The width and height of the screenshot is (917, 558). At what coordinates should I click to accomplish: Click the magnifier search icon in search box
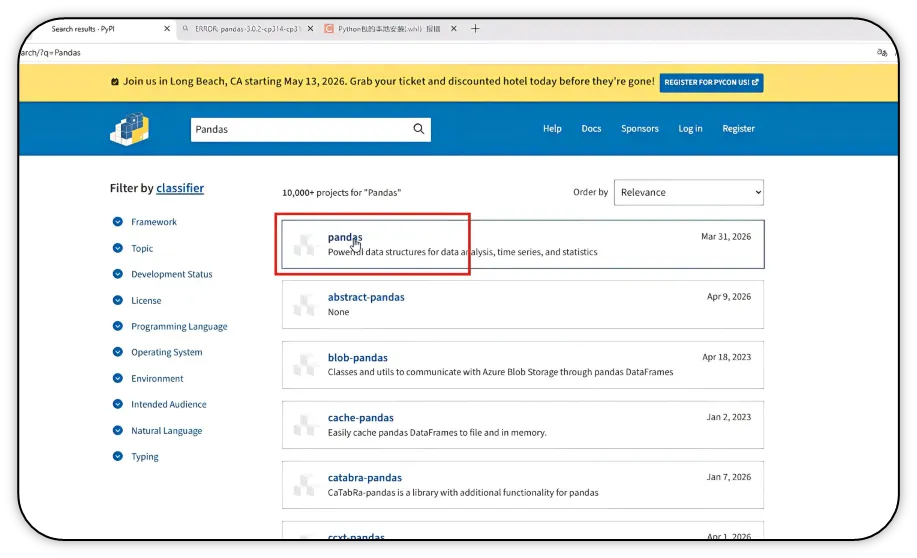tap(419, 129)
